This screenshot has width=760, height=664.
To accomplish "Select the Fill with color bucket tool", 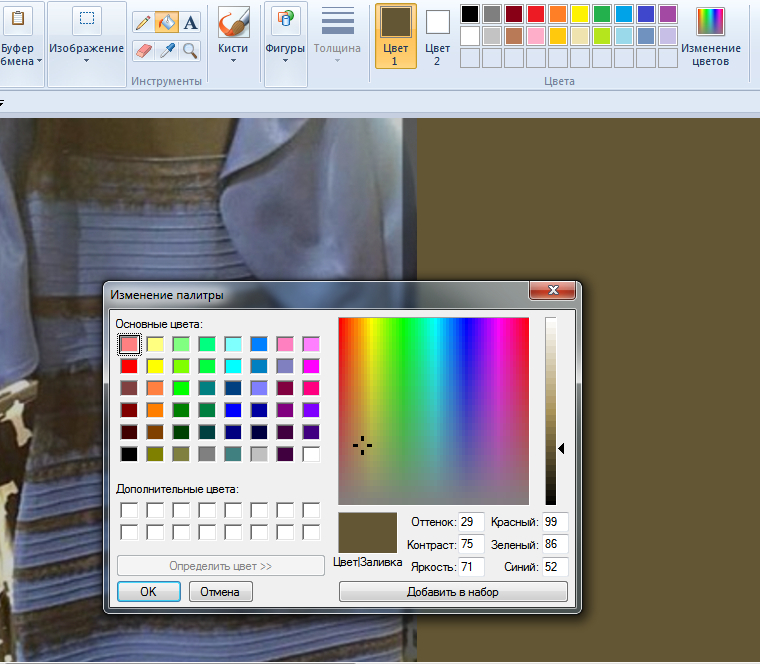I will 167,21.
